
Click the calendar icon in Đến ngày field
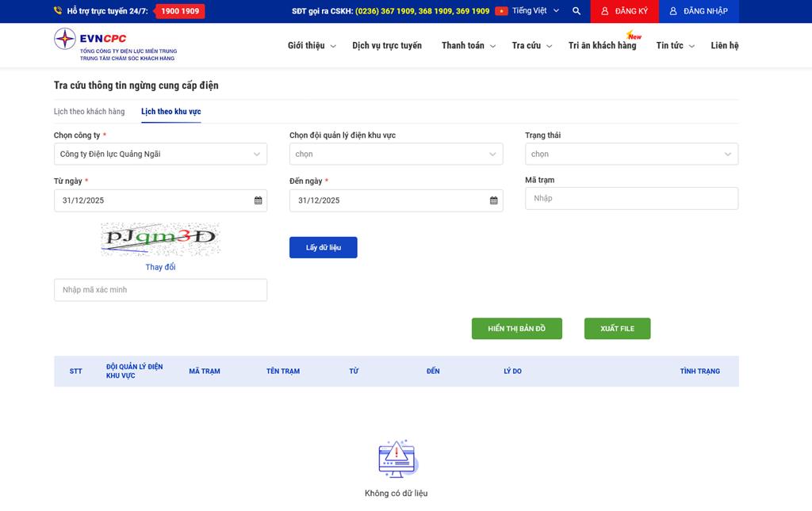(493, 200)
